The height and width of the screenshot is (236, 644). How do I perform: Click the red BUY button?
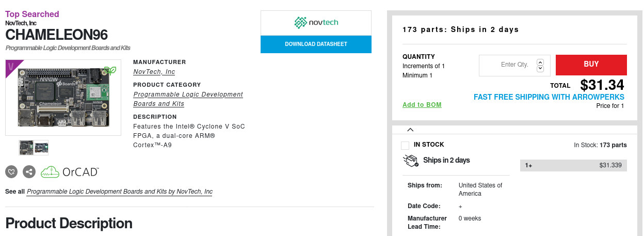591,65
